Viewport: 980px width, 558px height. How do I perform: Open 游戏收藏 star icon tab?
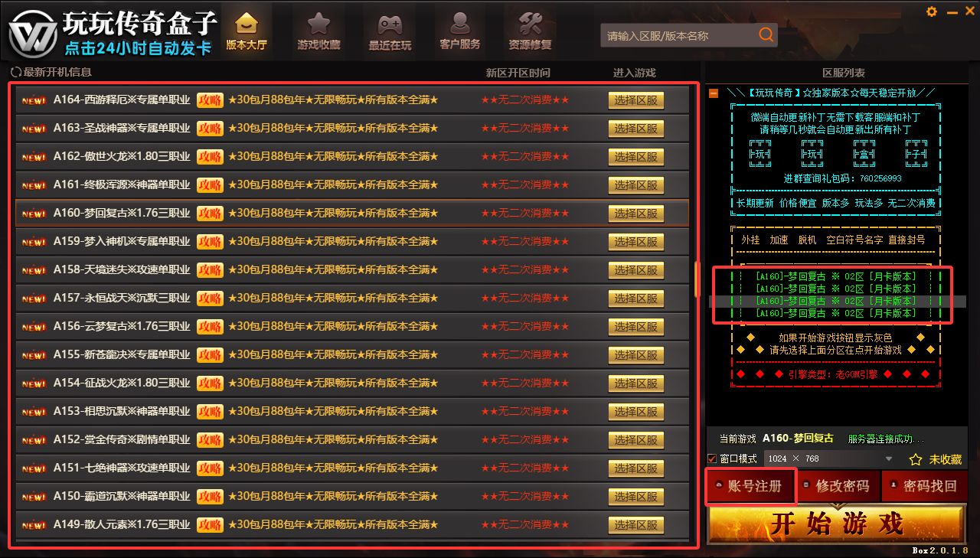(x=318, y=31)
